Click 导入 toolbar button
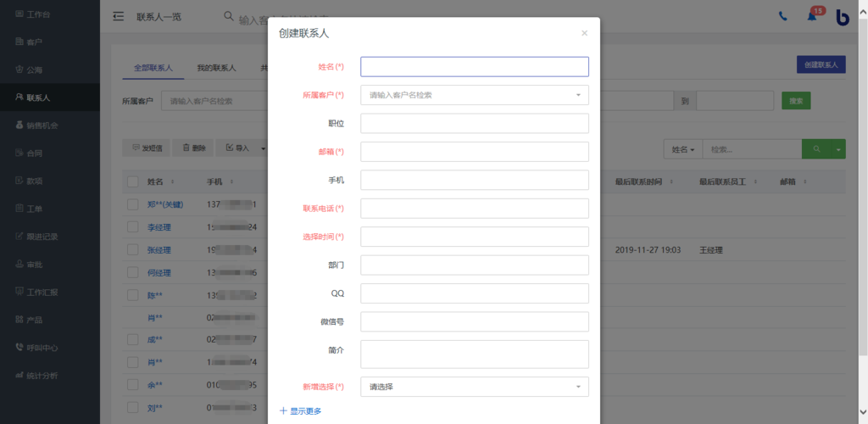 [238, 148]
